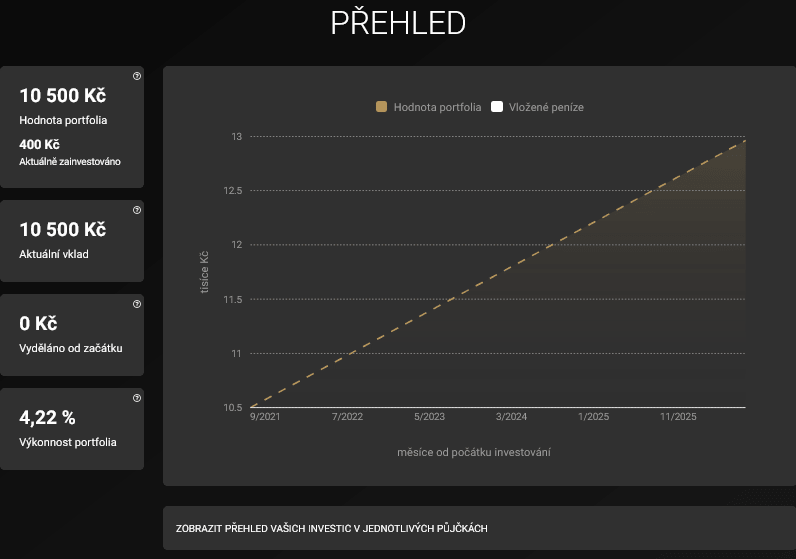Click the PŘEHLED page heading
The width and height of the screenshot is (796, 559).
[x=398, y=23]
